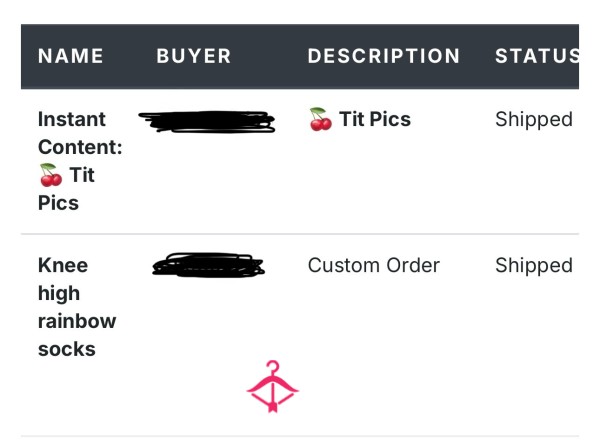600x441 pixels.
Task: Click the STATUS column header
Action: [x=537, y=56]
